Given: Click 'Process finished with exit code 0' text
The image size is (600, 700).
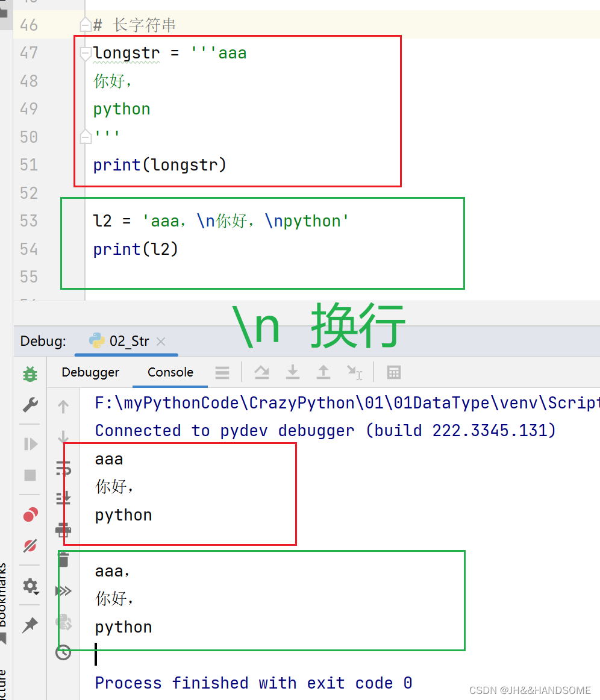Looking at the screenshot, I should (x=254, y=683).
